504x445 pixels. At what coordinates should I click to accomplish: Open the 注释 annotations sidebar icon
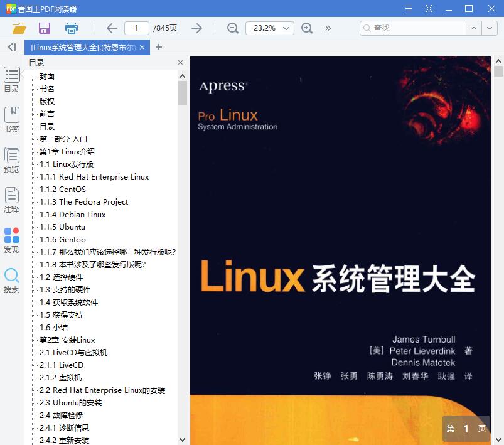coord(11,200)
